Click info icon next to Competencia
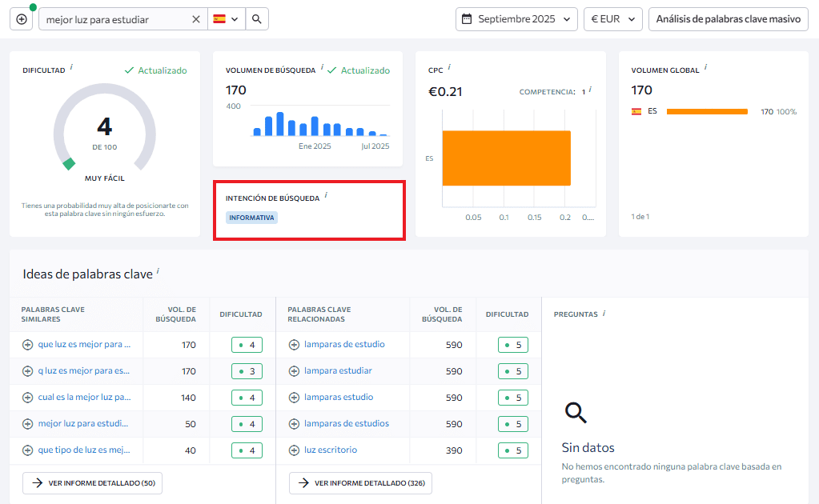This screenshot has height=504, width=819. (x=590, y=90)
